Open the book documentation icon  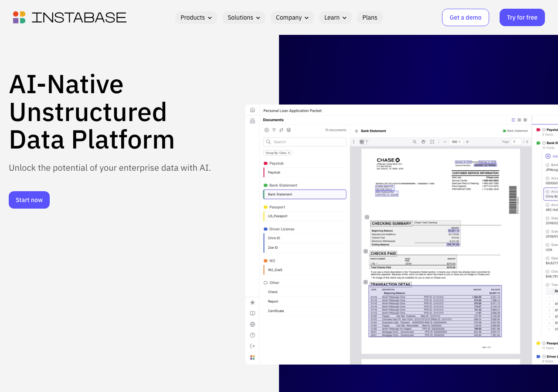(252, 313)
